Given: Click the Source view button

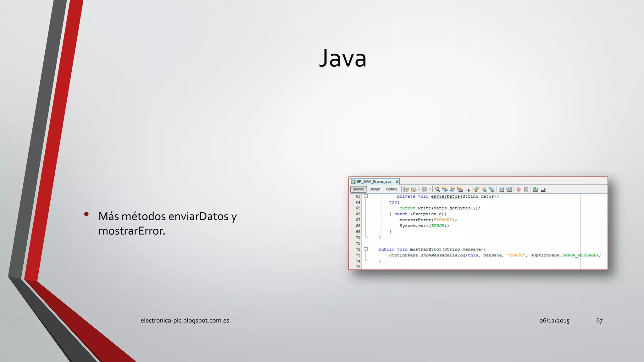Looking at the screenshot, I should (x=358, y=189).
